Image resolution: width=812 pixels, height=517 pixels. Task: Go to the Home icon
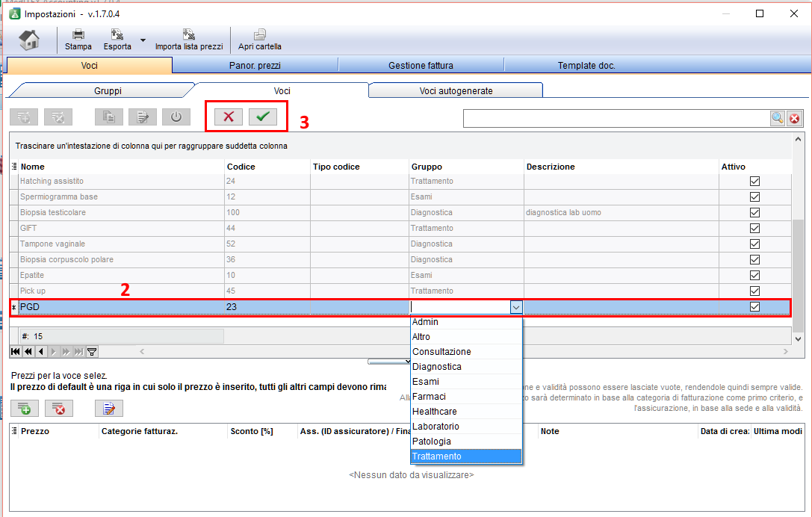tap(29, 40)
